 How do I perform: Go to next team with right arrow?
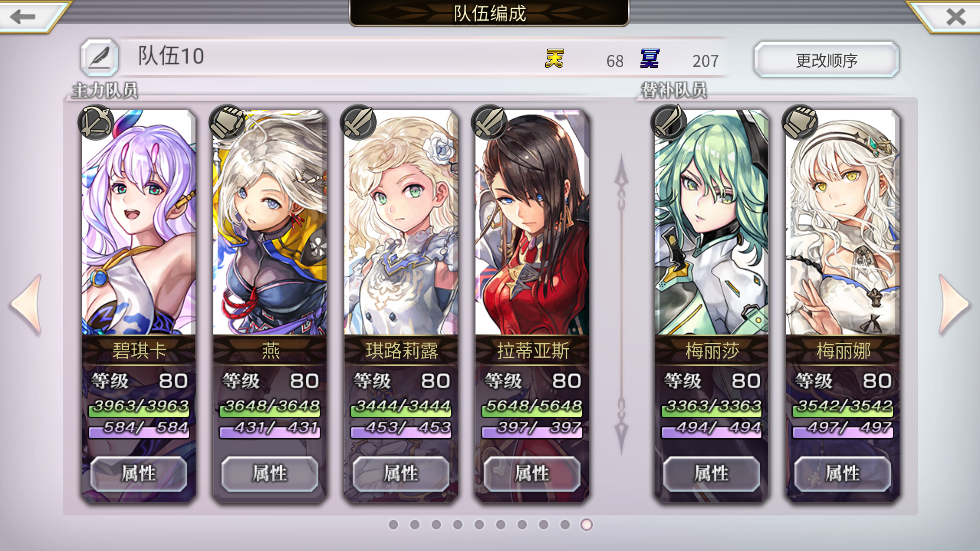tap(953, 304)
